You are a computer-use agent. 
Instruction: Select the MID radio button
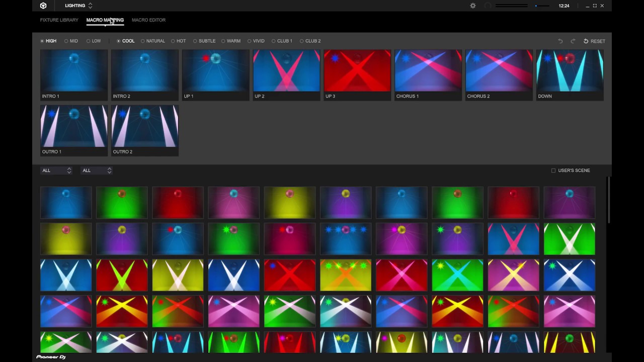[71, 41]
